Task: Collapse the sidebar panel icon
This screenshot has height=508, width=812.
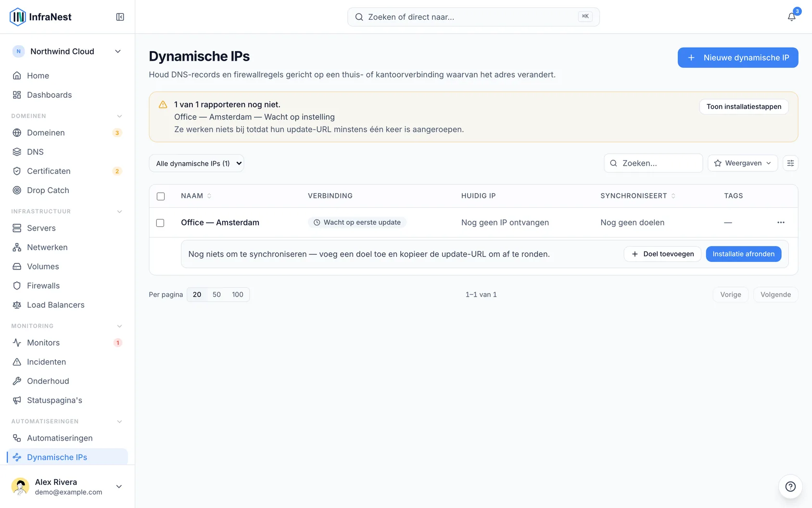Action: [120, 17]
